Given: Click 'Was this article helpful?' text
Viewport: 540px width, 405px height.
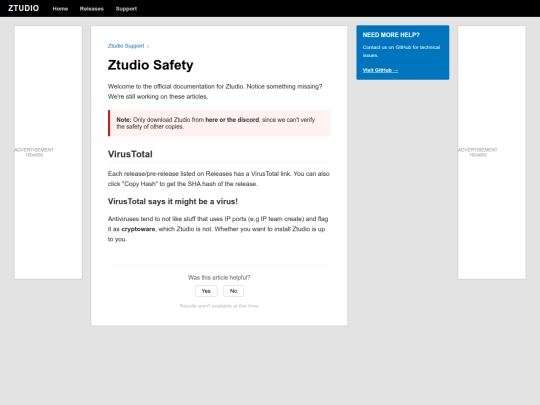Looking at the screenshot, I should [x=219, y=278].
